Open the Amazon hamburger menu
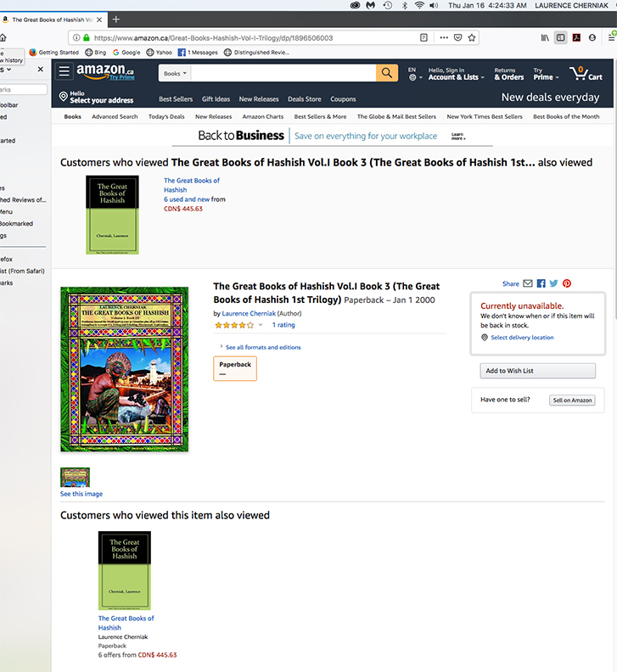617x672 pixels. click(x=65, y=71)
